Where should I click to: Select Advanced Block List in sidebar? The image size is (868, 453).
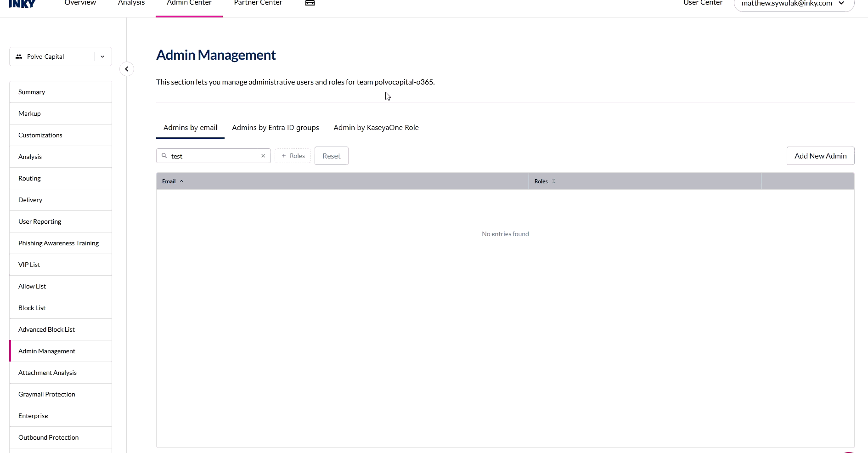click(x=47, y=329)
